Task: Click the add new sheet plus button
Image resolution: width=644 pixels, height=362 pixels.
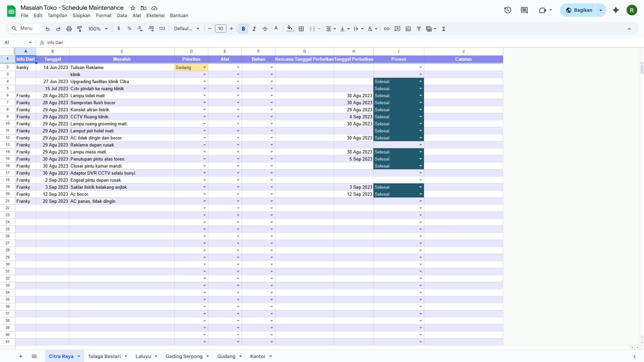Action: (x=21, y=356)
